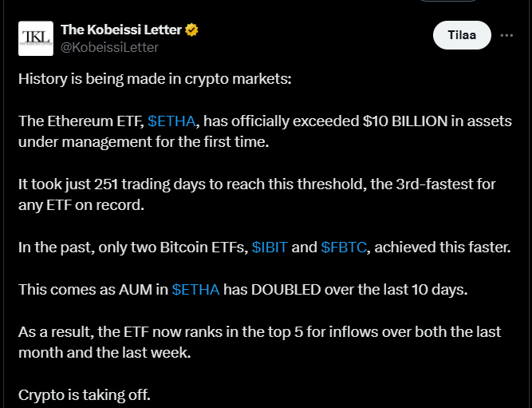Open the $FBTC cashtag link
The image size is (532, 408).
(344, 247)
